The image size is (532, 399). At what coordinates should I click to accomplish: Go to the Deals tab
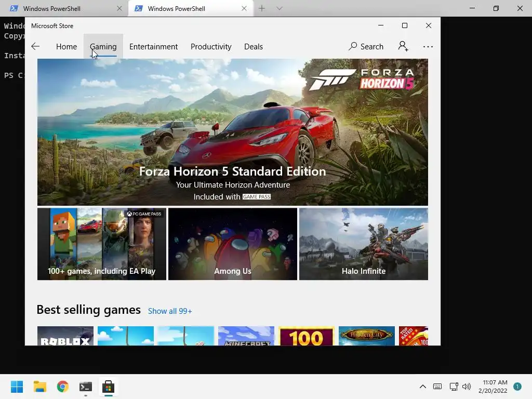254,46
